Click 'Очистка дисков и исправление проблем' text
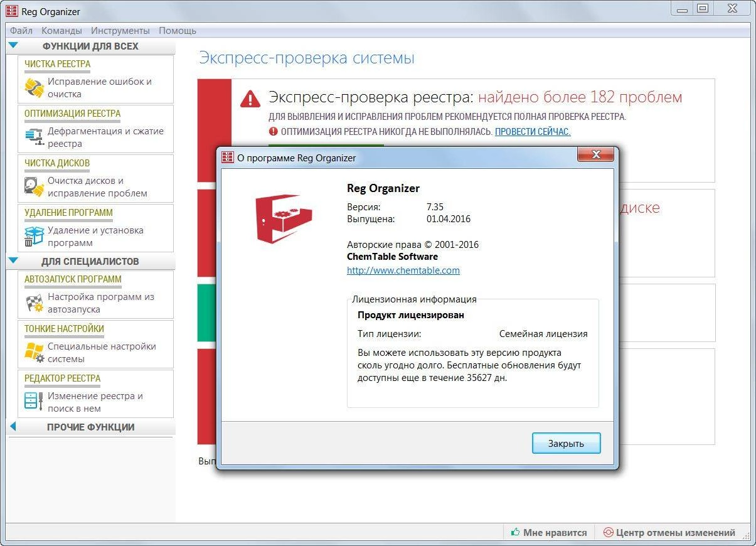This screenshot has height=546, width=756. pos(97,187)
